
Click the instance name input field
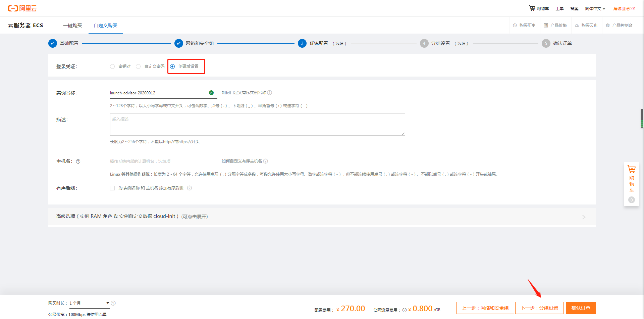(164, 93)
